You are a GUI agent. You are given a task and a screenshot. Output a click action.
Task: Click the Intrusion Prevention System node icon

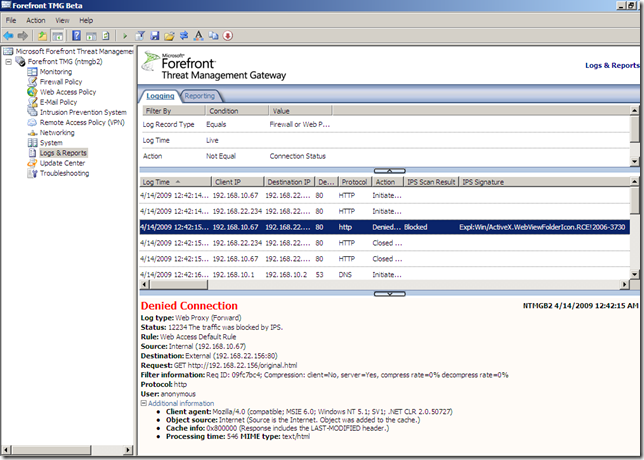(32, 112)
